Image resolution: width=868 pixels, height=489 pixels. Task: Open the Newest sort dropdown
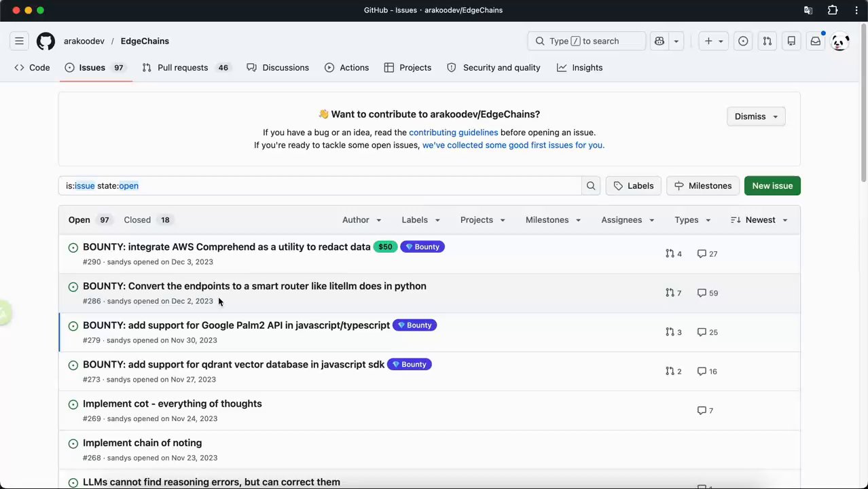[x=759, y=219]
